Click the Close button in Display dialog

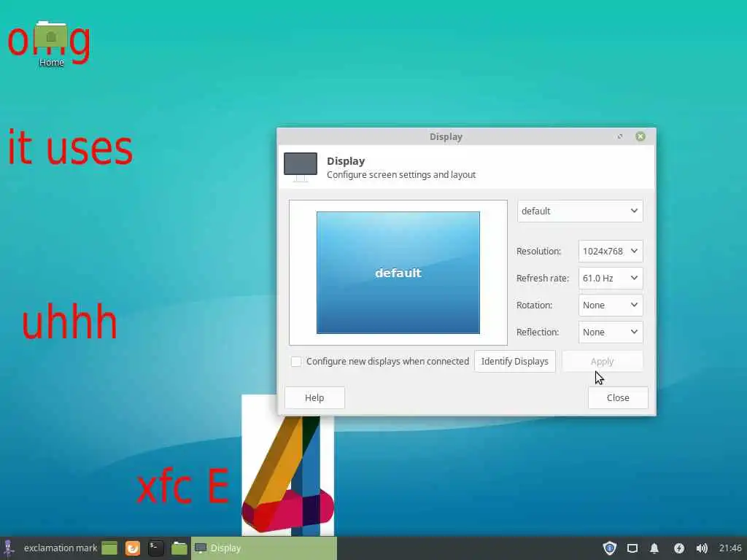(x=618, y=397)
